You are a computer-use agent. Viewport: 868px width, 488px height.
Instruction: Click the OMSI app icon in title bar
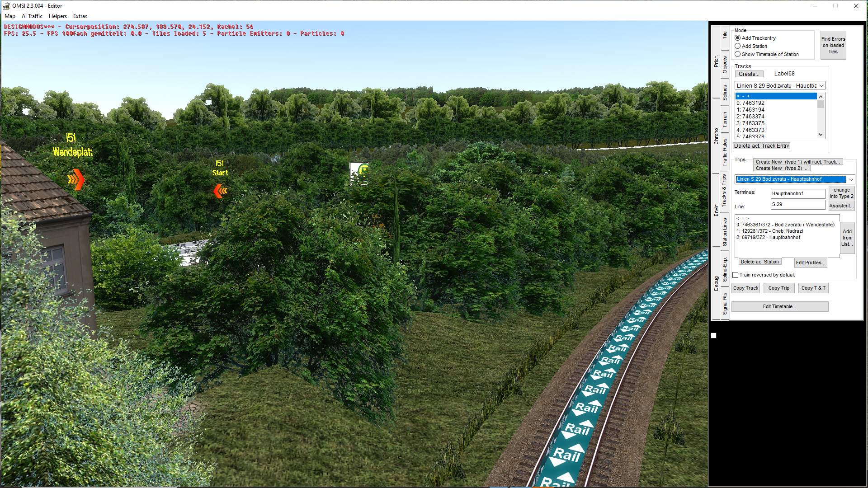(6, 6)
